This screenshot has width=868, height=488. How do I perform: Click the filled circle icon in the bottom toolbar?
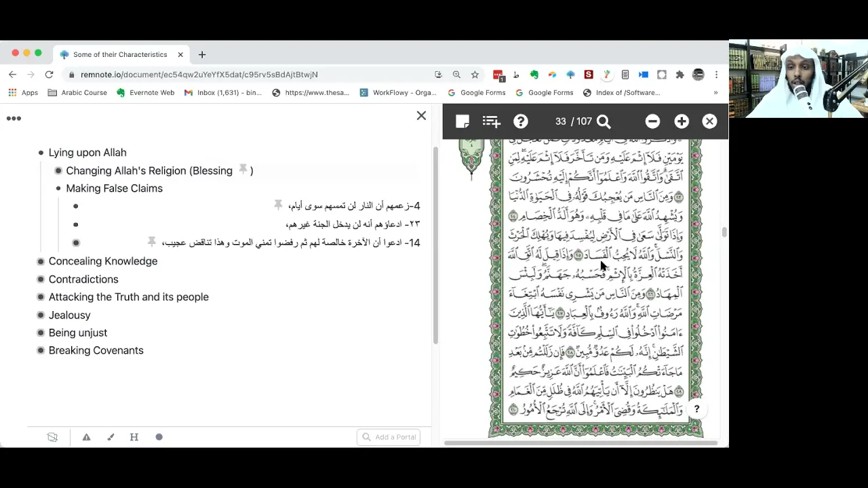tap(159, 437)
